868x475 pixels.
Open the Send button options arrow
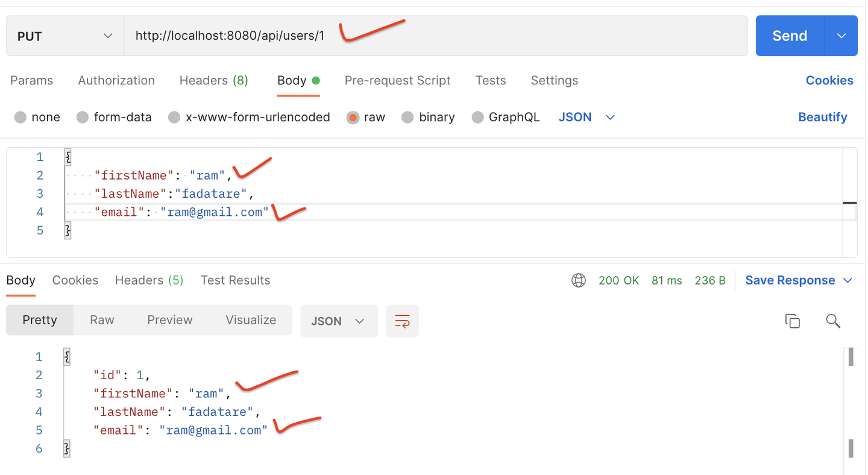[841, 36]
